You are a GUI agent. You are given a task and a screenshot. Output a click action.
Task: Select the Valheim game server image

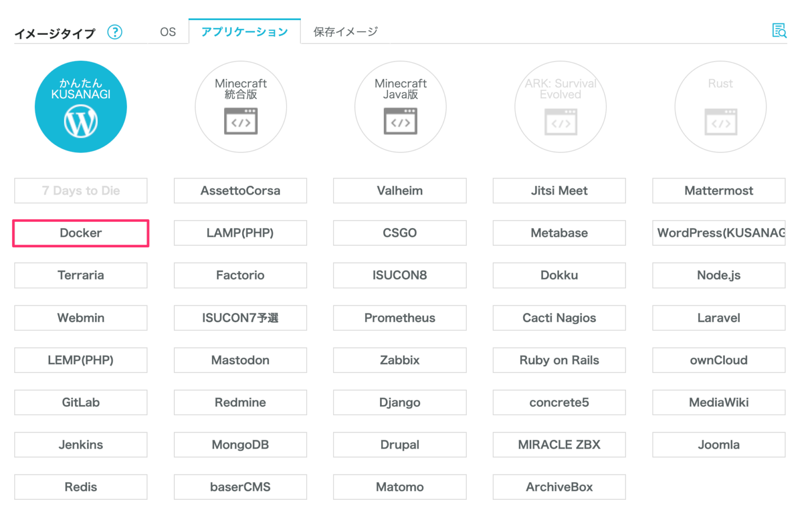(x=399, y=191)
